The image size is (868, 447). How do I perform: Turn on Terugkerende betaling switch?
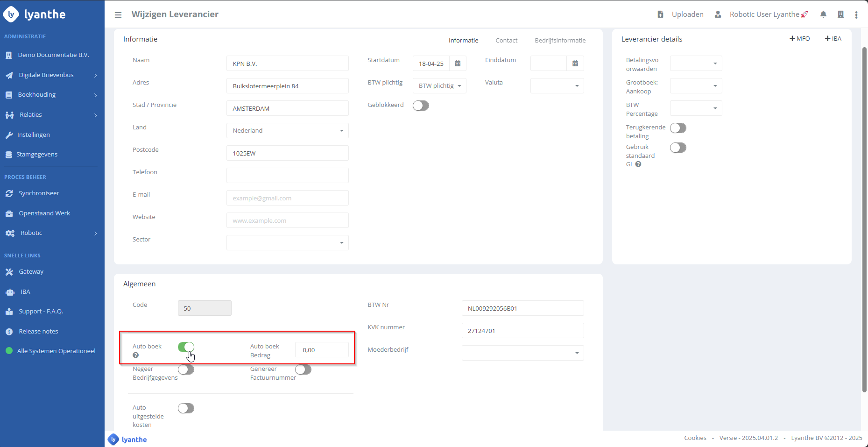[678, 128]
